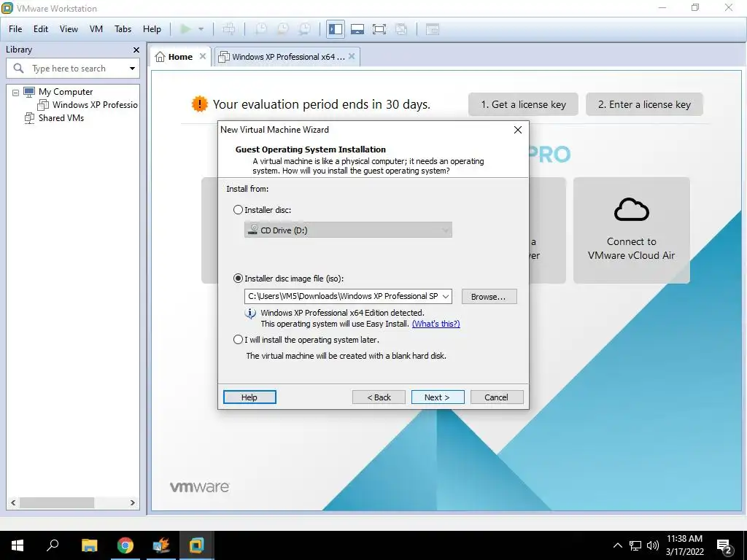This screenshot has width=747, height=560.
Task: Click the VMware Workstation taskbar icon
Action: click(x=196, y=545)
